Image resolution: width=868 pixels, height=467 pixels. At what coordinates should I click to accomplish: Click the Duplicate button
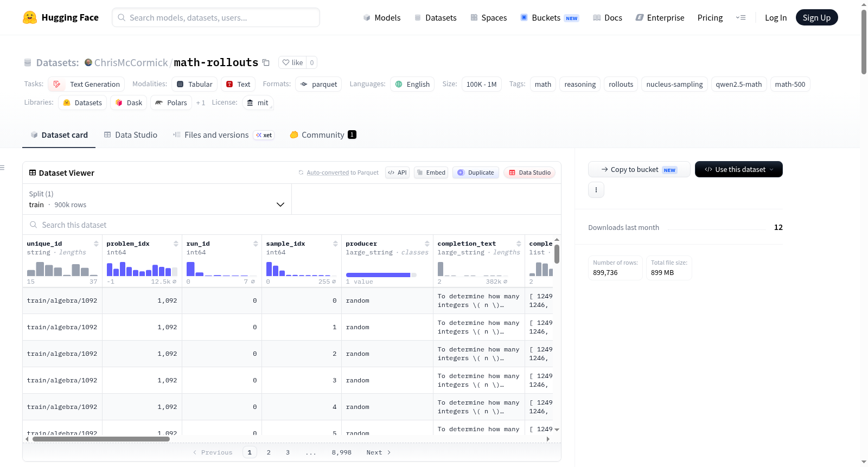[x=476, y=172]
